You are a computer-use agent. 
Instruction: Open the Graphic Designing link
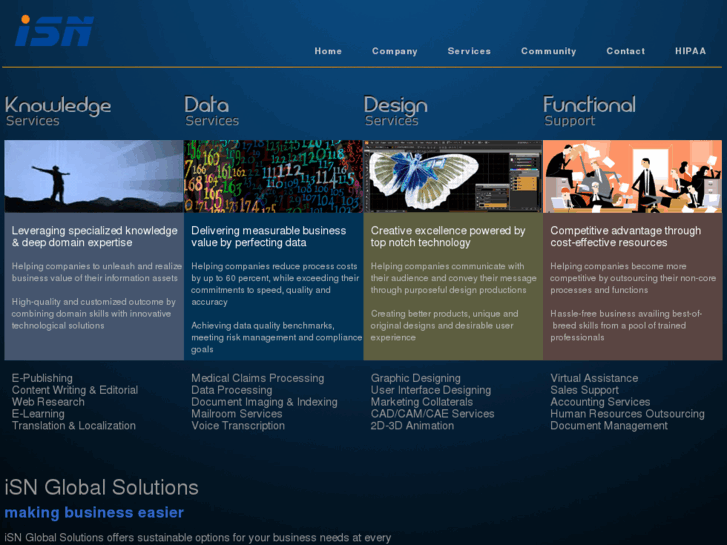click(415, 378)
